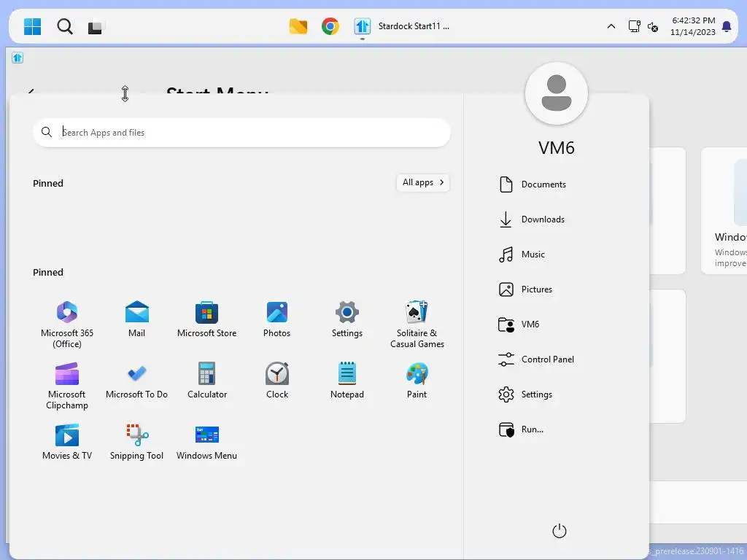Launch Solitaire & Casual Games
Image resolution: width=747 pixels, height=560 pixels.
(x=417, y=324)
